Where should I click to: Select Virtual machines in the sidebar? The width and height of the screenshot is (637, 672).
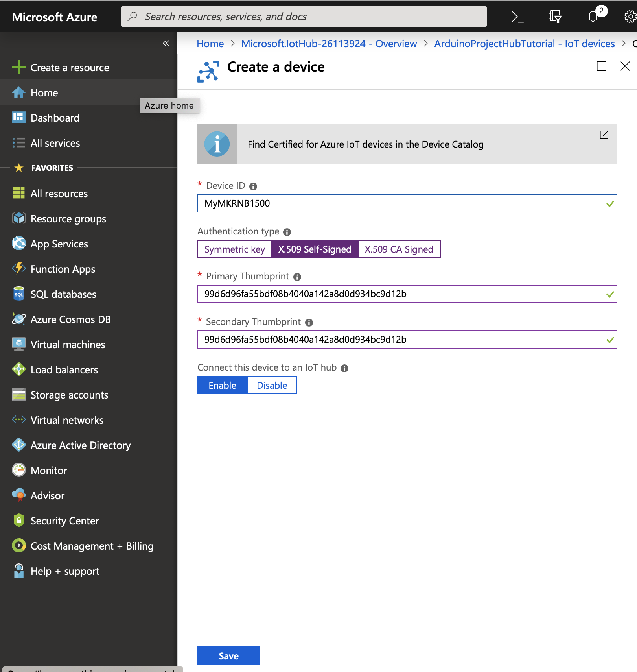click(67, 344)
